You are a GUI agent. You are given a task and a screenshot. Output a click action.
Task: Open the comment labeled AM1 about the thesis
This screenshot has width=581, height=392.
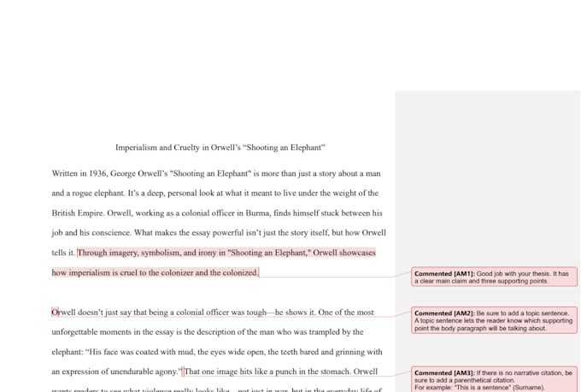(x=494, y=277)
